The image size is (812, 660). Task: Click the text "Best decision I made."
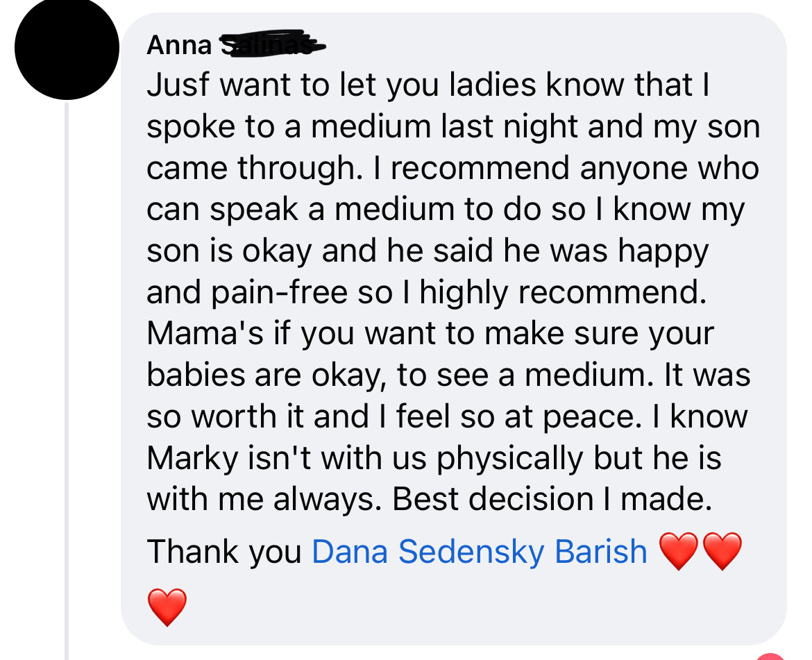pos(552,500)
